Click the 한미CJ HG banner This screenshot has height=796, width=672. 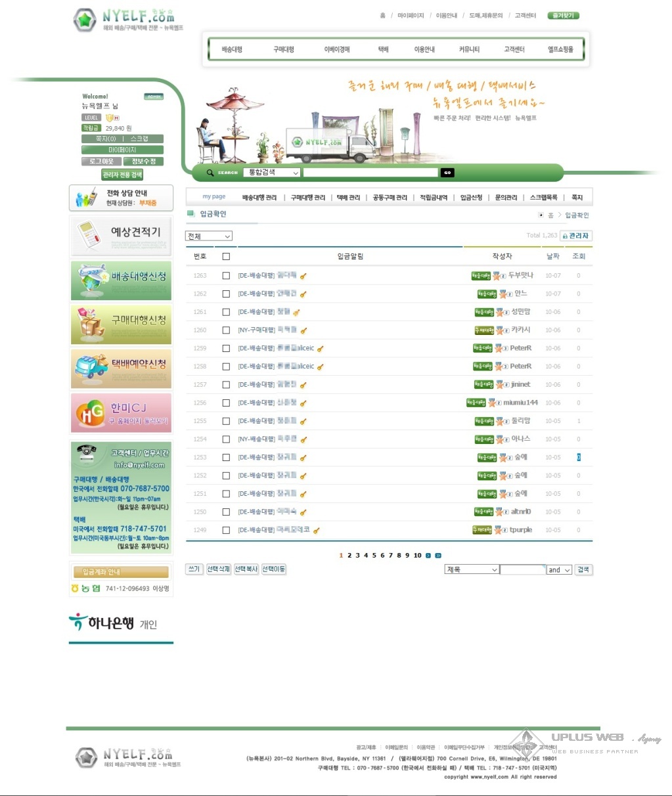121,412
